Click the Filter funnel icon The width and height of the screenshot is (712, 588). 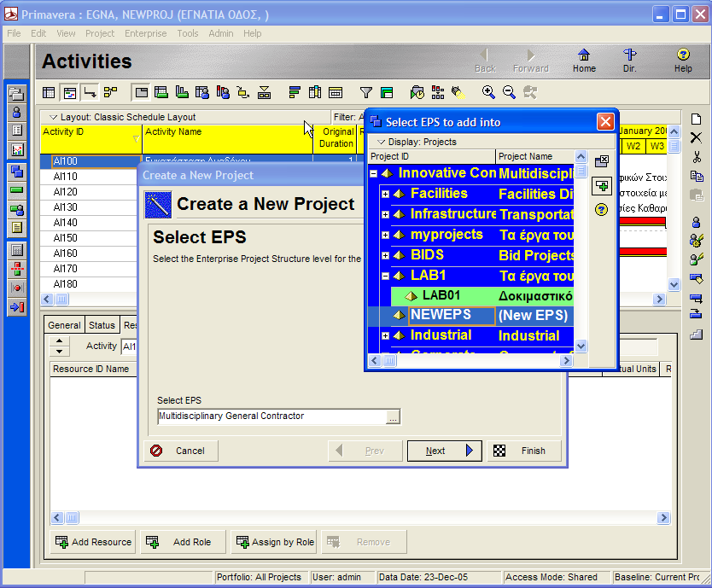(x=365, y=93)
